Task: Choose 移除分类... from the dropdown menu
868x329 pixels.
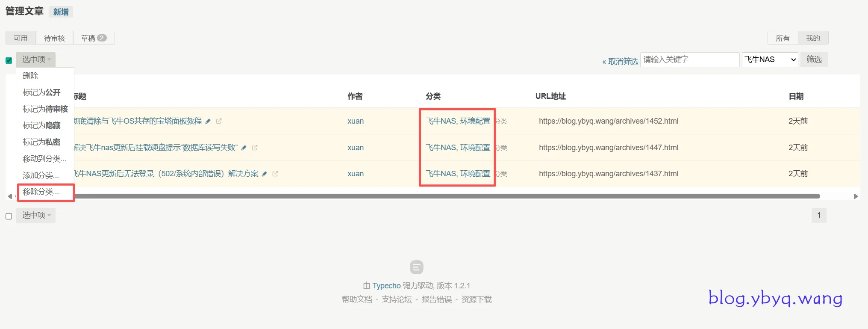Action: [41, 192]
